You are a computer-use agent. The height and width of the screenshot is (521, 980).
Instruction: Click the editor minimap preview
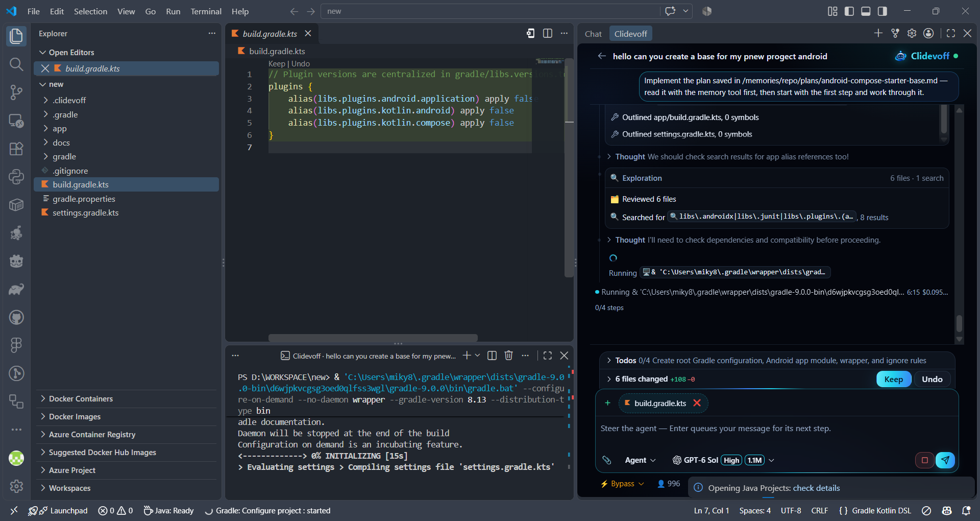[x=549, y=61]
